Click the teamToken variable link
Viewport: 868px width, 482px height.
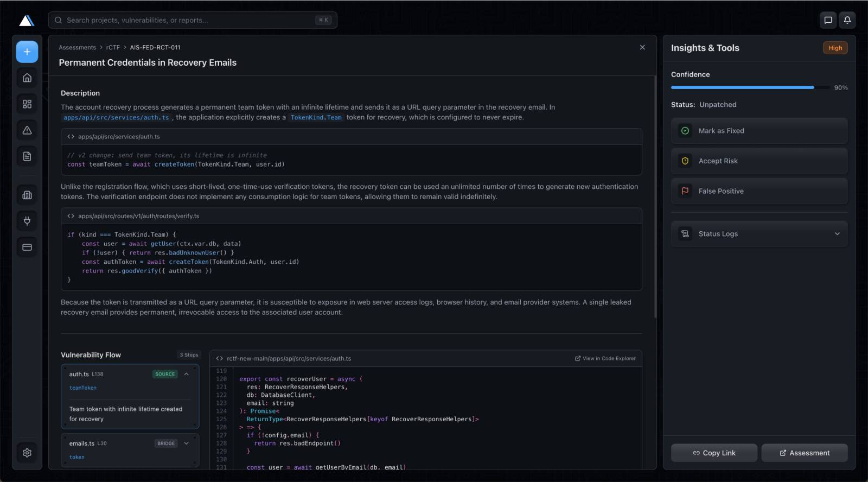pyautogui.click(x=83, y=388)
